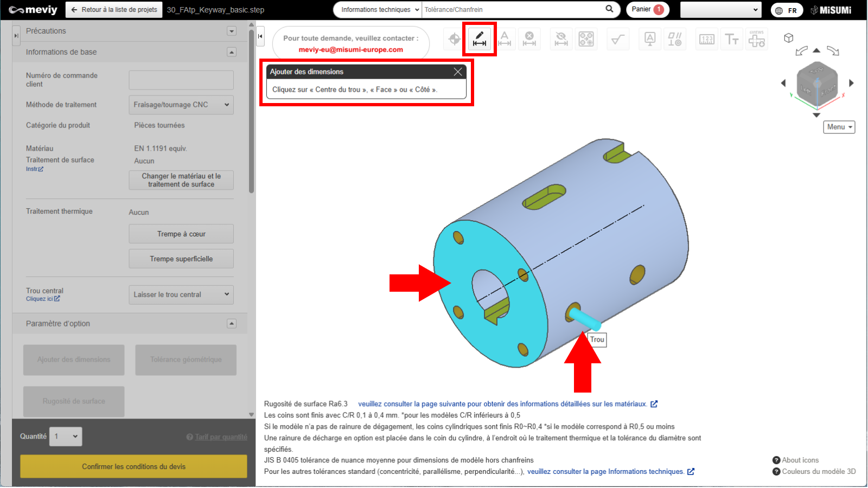
Task: Click the Trempe à cœur button
Action: click(x=181, y=234)
